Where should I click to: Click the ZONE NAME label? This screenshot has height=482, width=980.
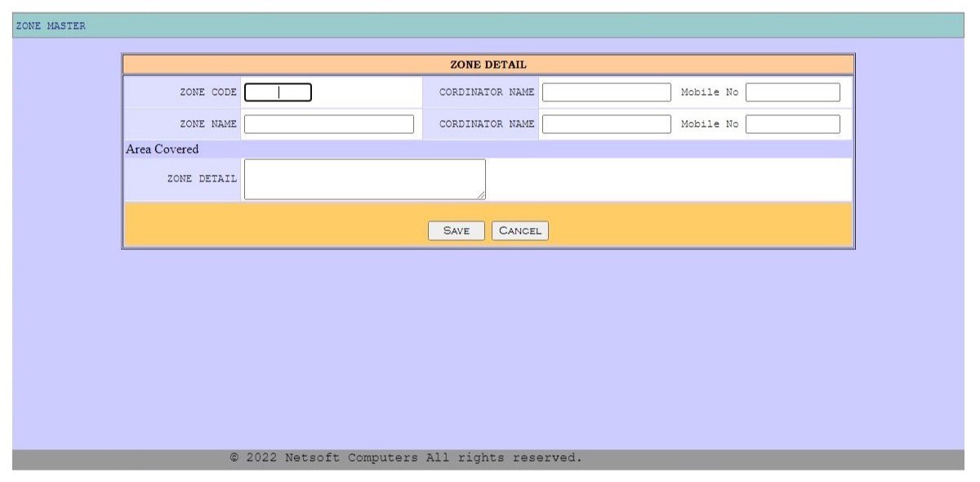point(208,124)
